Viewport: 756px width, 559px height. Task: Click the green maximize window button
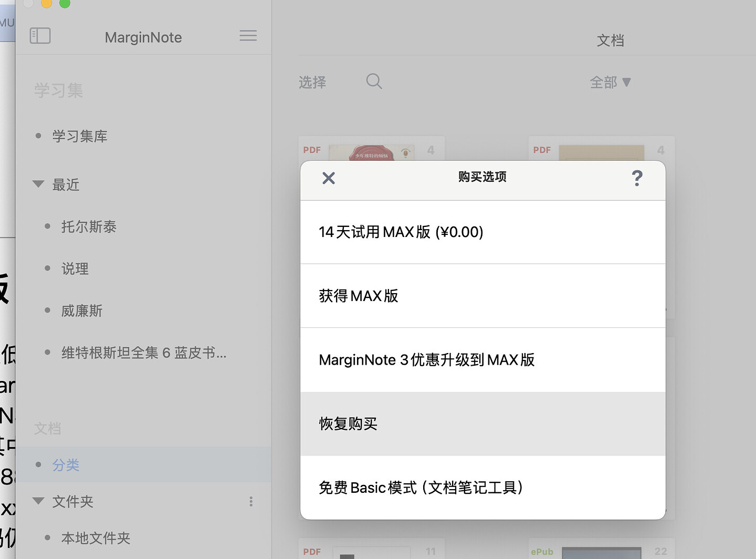click(65, 3)
